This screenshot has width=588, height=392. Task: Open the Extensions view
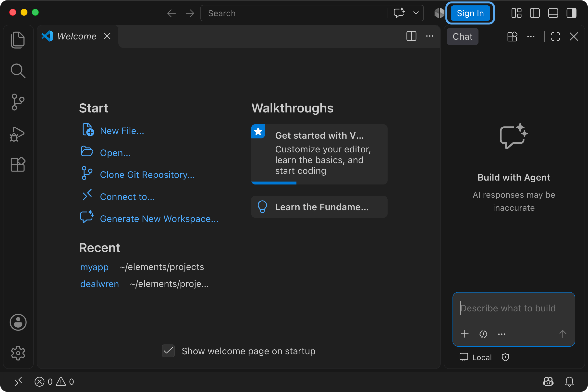tap(18, 164)
